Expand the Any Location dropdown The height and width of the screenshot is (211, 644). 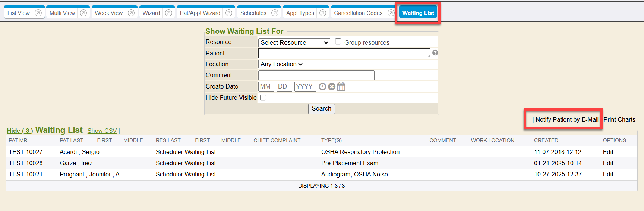tap(281, 64)
